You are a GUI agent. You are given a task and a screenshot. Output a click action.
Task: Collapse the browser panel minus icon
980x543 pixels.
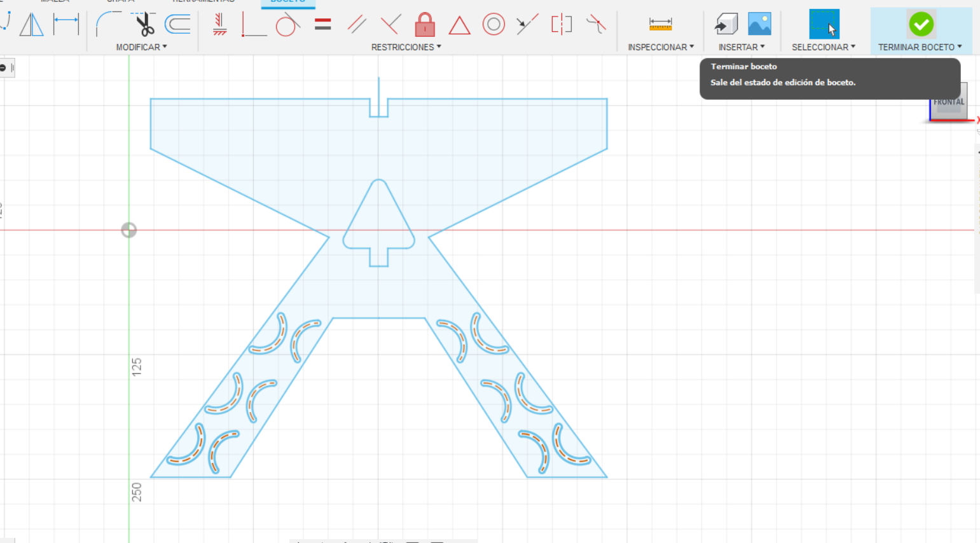3,67
